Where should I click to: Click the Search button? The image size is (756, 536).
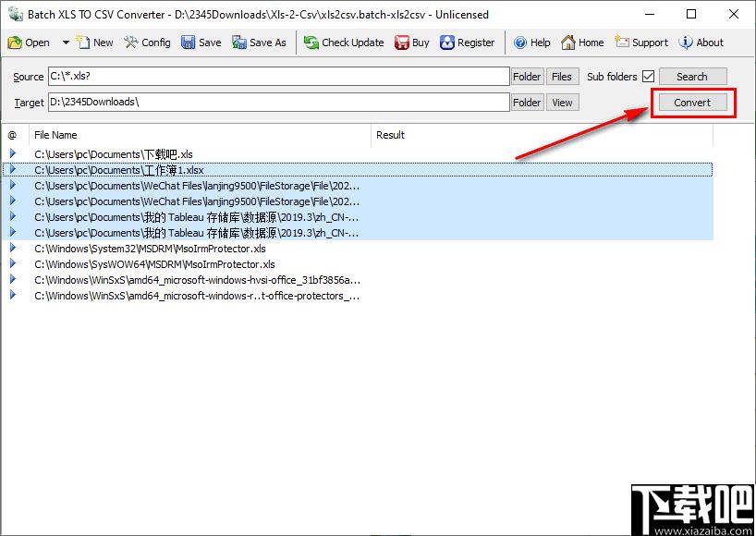click(692, 76)
